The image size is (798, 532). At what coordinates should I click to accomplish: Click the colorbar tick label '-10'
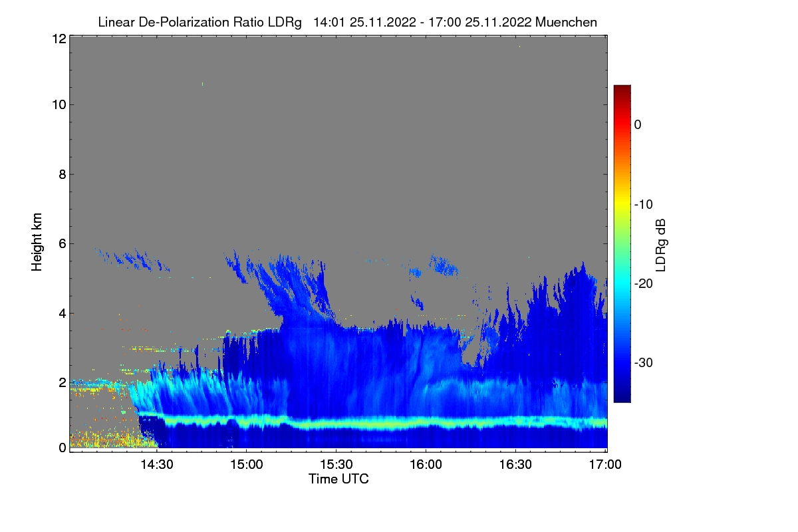tap(644, 204)
